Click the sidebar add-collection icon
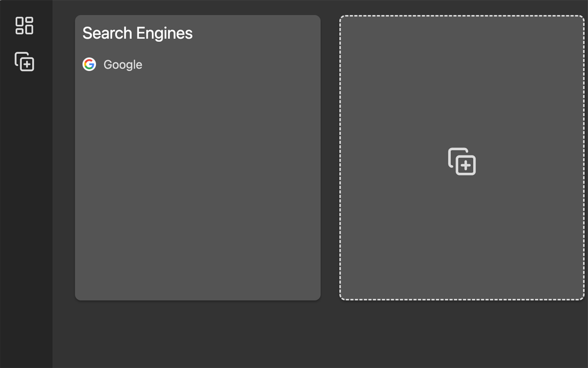 click(24, 62)
